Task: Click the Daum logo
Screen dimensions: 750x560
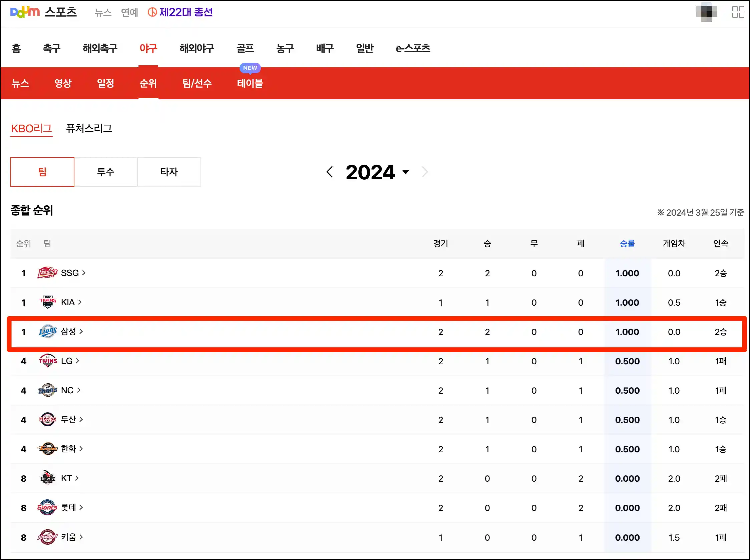Action: tap(25, 12)
